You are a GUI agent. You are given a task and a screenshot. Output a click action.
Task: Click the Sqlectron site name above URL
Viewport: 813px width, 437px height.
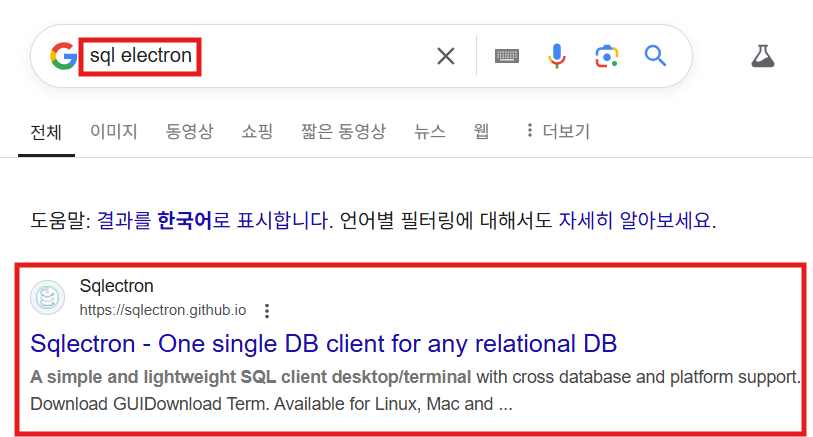pos(117,286)
